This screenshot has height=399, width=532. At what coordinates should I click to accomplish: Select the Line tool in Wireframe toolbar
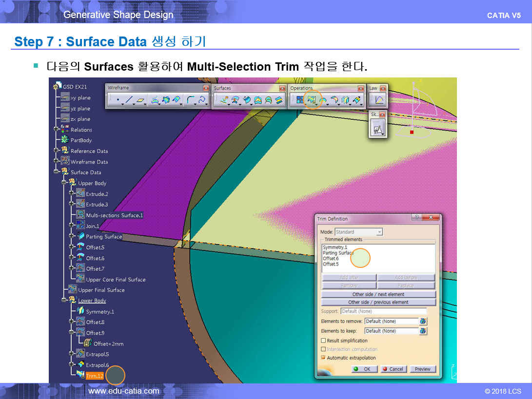[x=129, y=100]
